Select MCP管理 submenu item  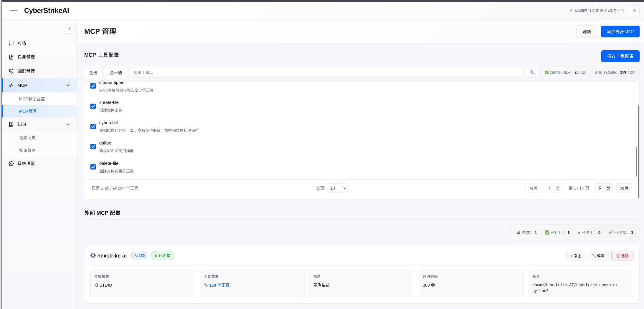click(39, 111)
